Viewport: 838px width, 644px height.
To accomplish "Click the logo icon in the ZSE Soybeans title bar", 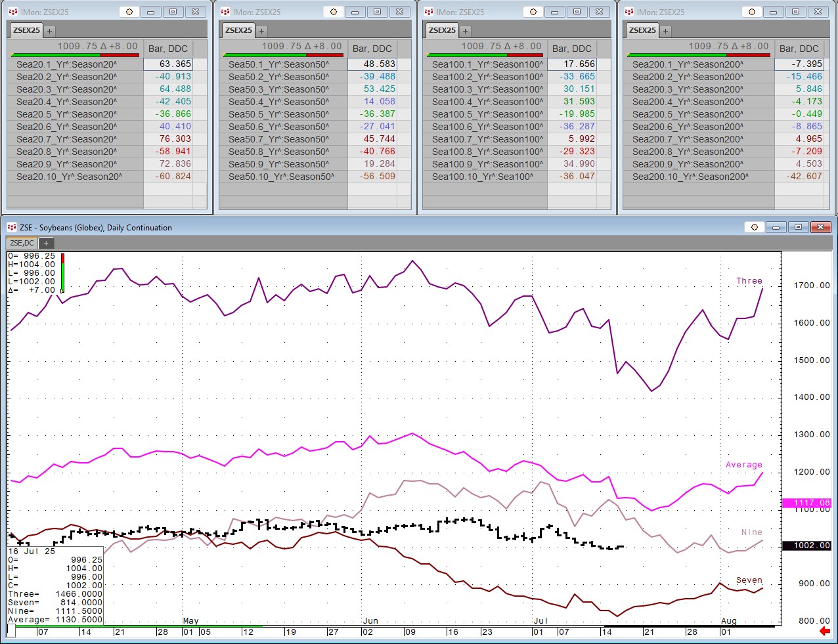I will (12, 227).
